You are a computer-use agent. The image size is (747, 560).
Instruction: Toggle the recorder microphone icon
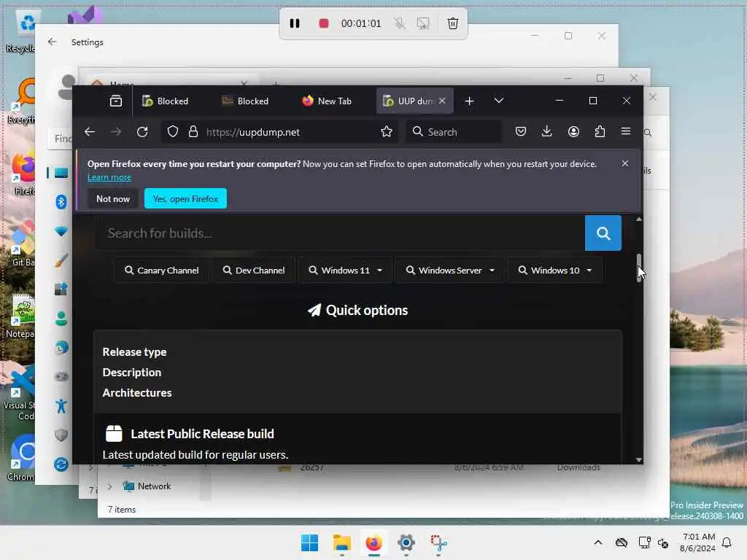point(399,23)
